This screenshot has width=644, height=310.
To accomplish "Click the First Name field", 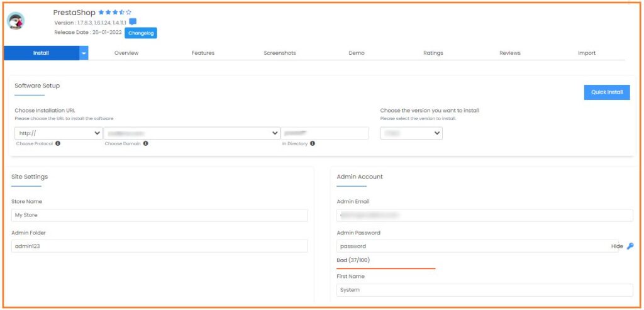I will [485, 290].
